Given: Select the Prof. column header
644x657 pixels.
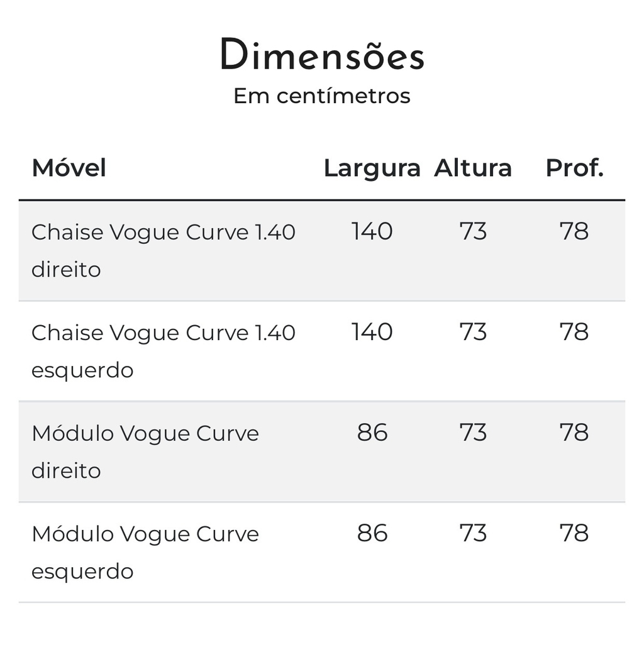Looking at the screenshot, I should click(574, 168).
